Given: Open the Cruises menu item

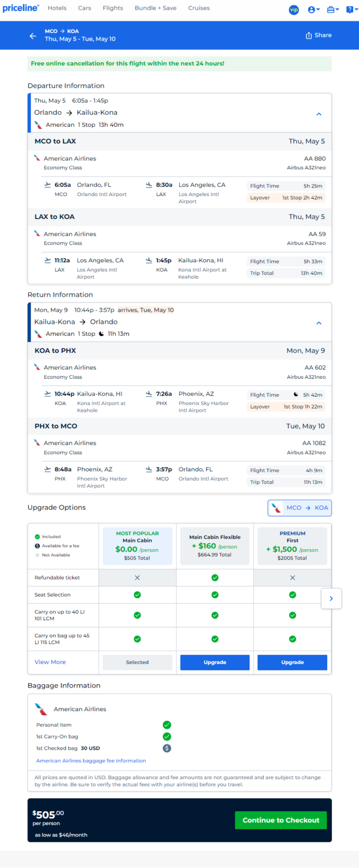Looking at the screenshot, I should coord(199,8).
